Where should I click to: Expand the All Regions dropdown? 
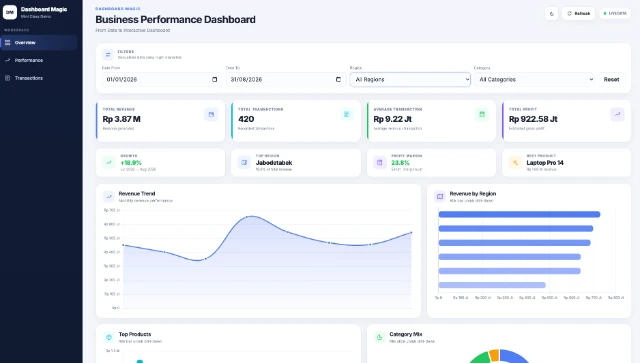pos(410,79)
